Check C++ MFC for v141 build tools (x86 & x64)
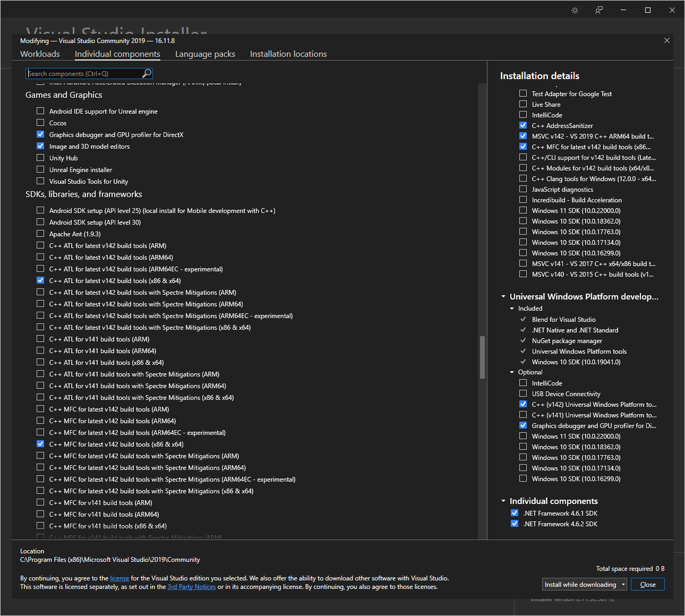685x616 pixels. (40, 526)
